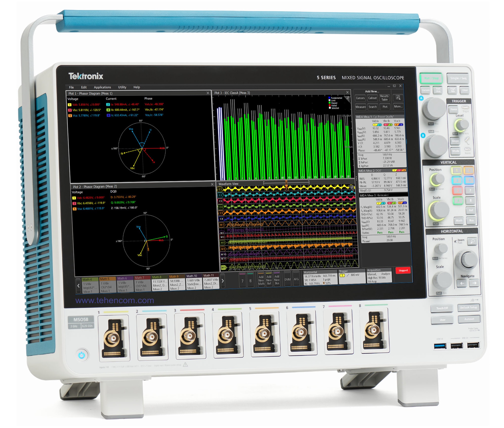
Task: Close Plot 1 Phasor Diagram panel
Action: [x=208, y=93]
